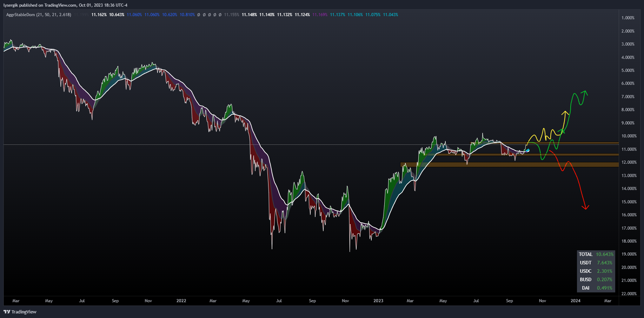The image size is (644, 318).
Task: Click the green upward projection arrowhead
Action: tap(585, 93)
